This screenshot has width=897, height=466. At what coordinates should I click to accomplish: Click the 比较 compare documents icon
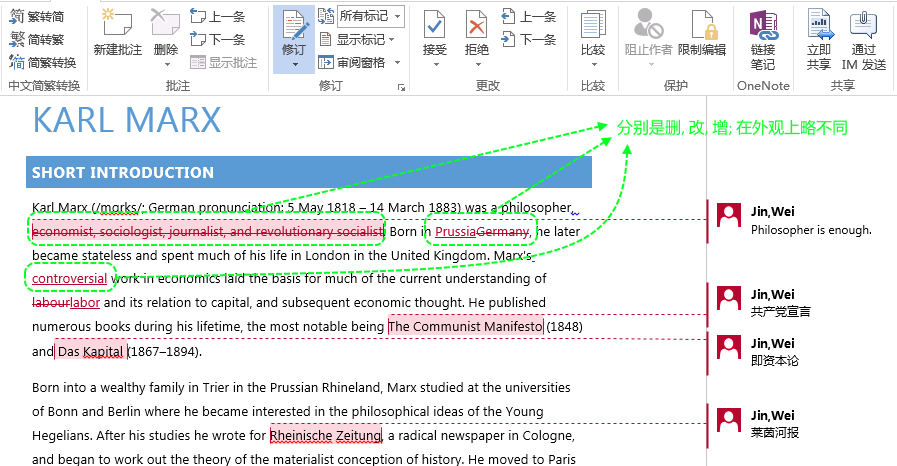[593, 25]
